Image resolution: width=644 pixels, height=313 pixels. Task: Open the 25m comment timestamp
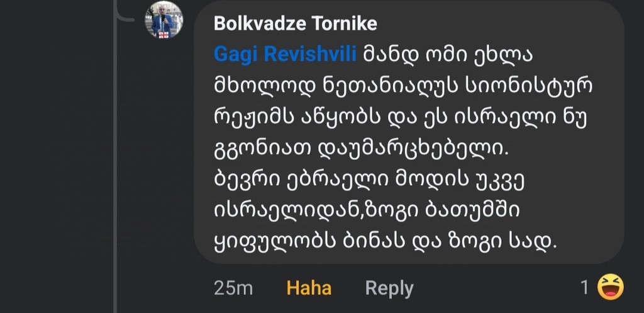[233, 288]
